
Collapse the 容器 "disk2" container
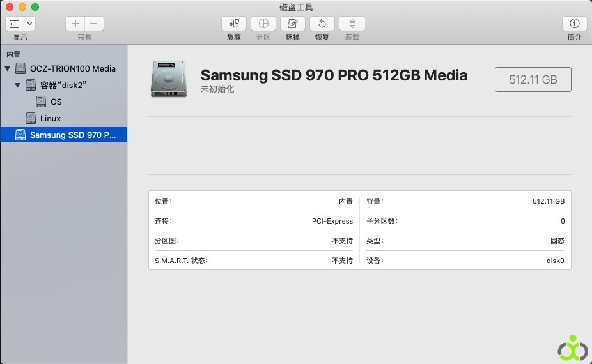pos(17,85)
